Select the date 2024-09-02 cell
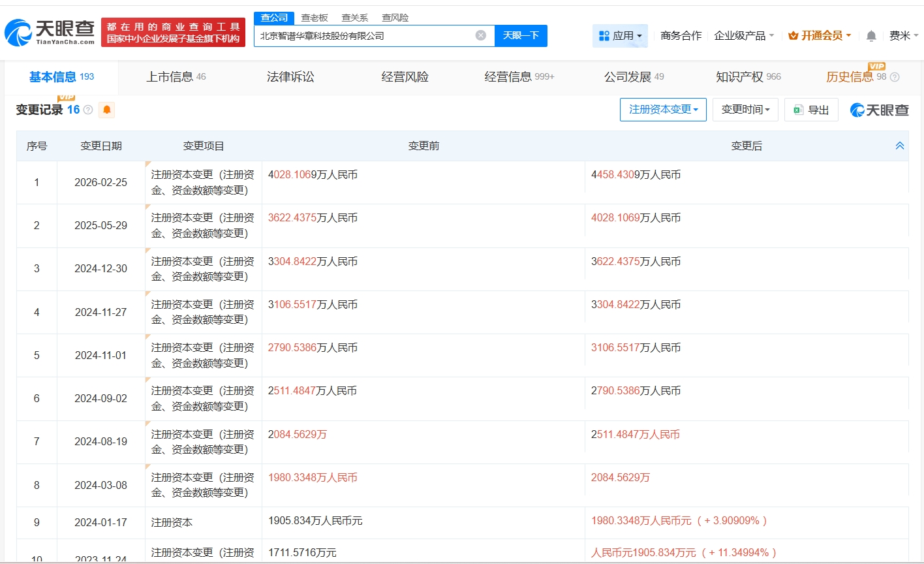The height and width of the screenshot is (564, 924). (x=101, y=398)
